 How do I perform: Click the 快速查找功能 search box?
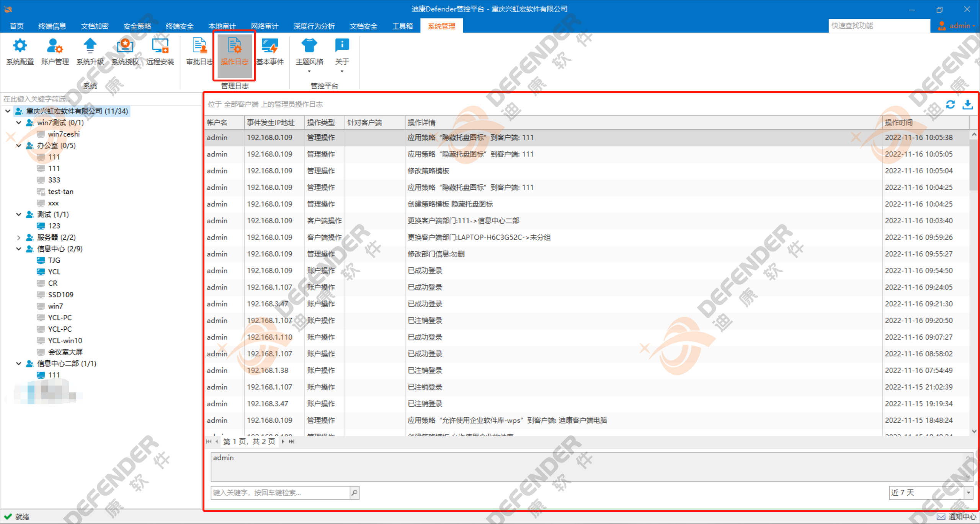[879, 26]
